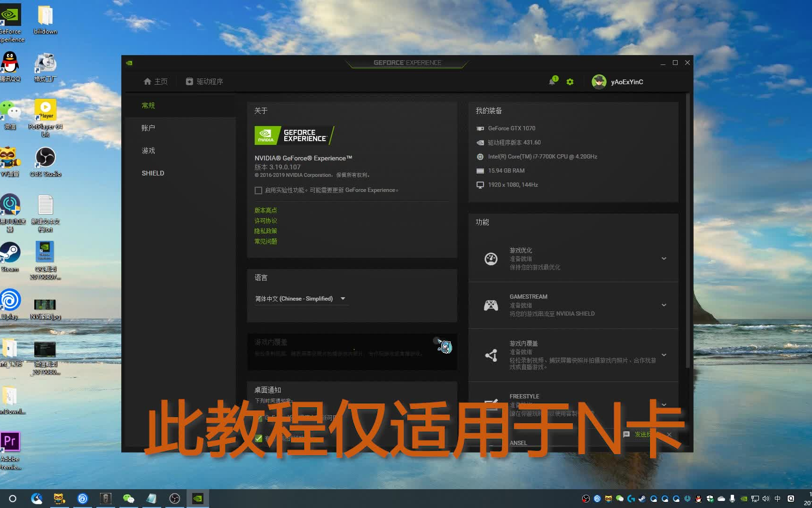Open the notifications bell
Viewport: 812px width, 508px height.
click(553, 81)
